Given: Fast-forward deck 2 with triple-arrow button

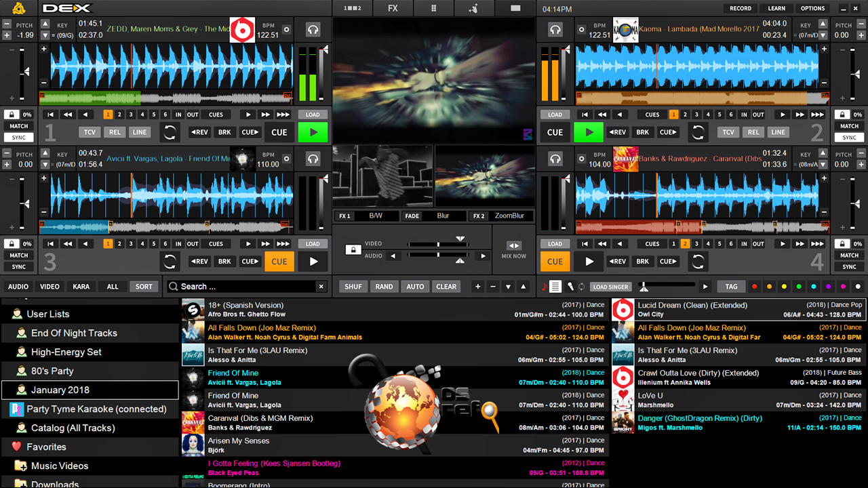Looking at the screenshot, I should tap(818, 115).
